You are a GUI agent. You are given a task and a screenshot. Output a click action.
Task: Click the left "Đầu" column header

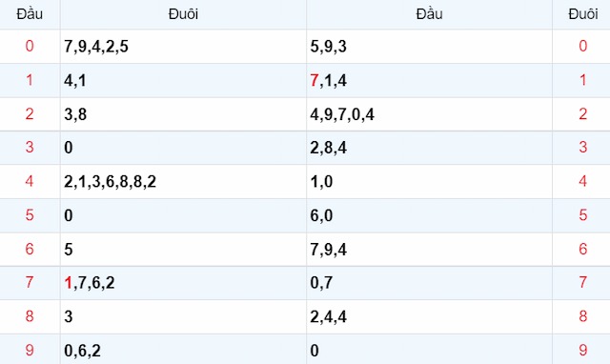point(30,14)
